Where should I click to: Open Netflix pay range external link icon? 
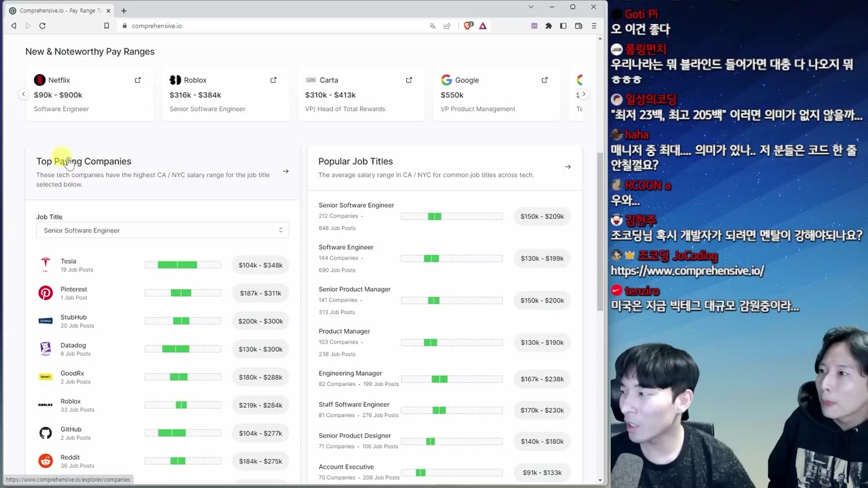[138, 80]
